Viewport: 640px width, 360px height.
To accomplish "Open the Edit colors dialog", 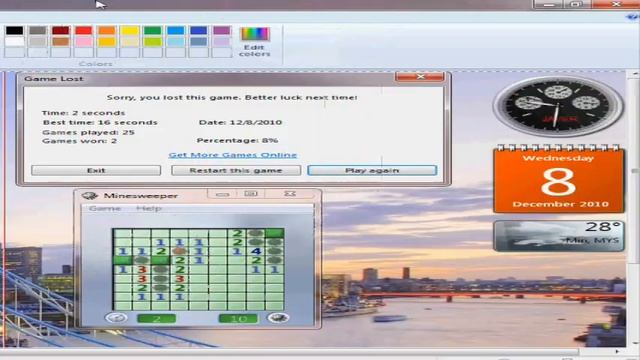I will click(x=255, y=42).
